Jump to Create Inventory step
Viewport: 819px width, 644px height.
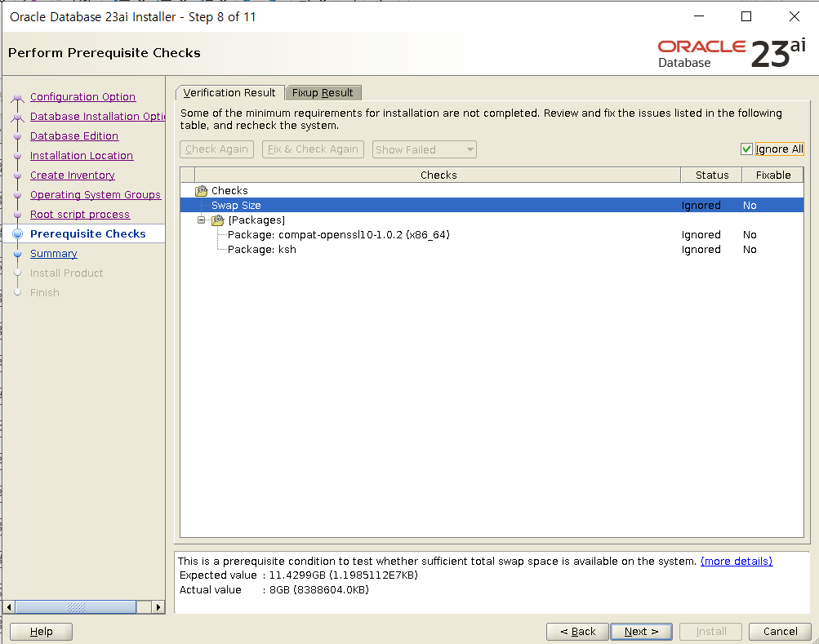(72, 175)
